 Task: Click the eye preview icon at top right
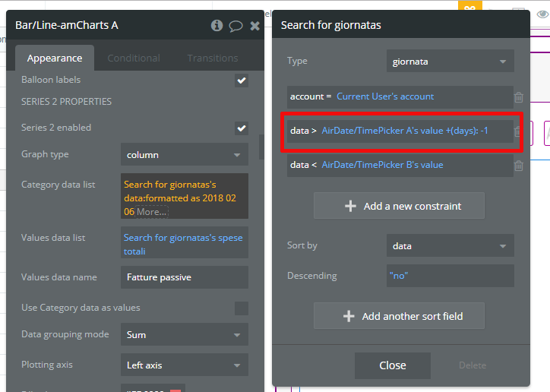point(542,13)
